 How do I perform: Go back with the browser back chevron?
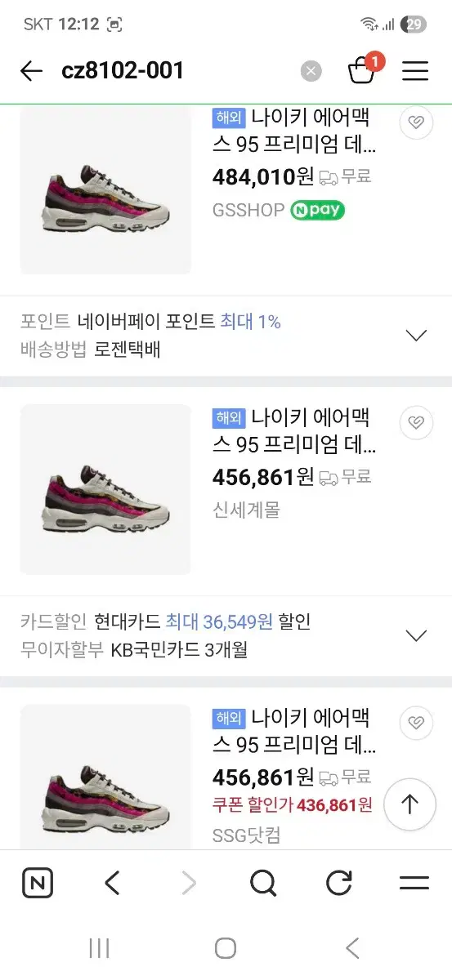point(113,883)
